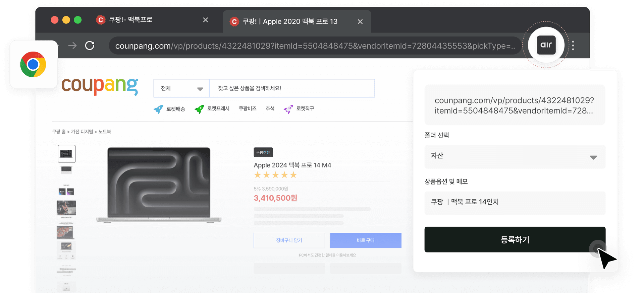The image size is (644, 293).
Task: Open the 로켓배송 link
Action: 176,109
